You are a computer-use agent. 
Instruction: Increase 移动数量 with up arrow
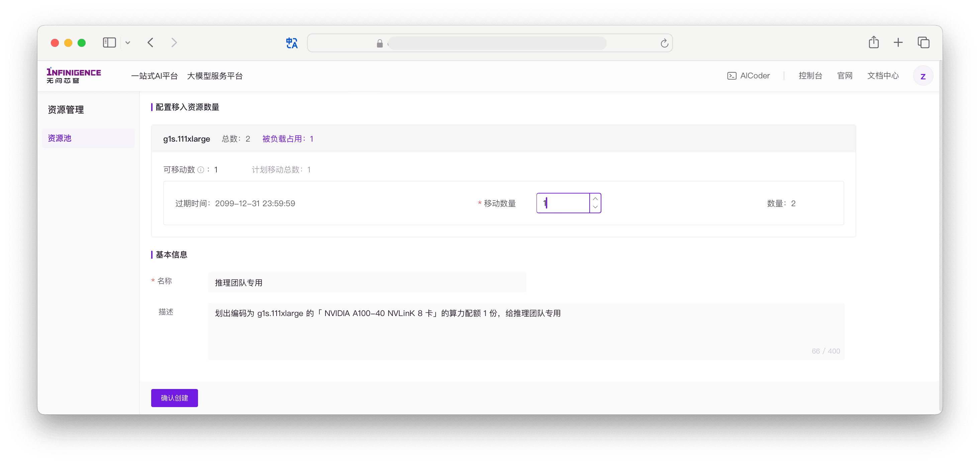[595, 198]
